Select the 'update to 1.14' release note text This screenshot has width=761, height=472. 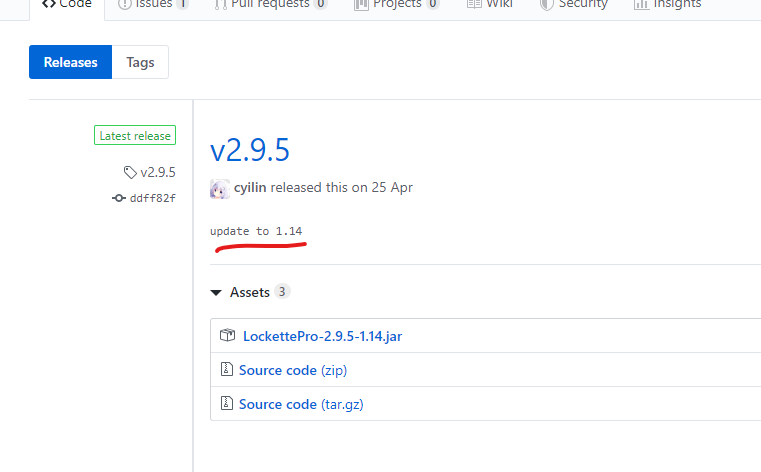pyautogui.click(x=256, y=231)
